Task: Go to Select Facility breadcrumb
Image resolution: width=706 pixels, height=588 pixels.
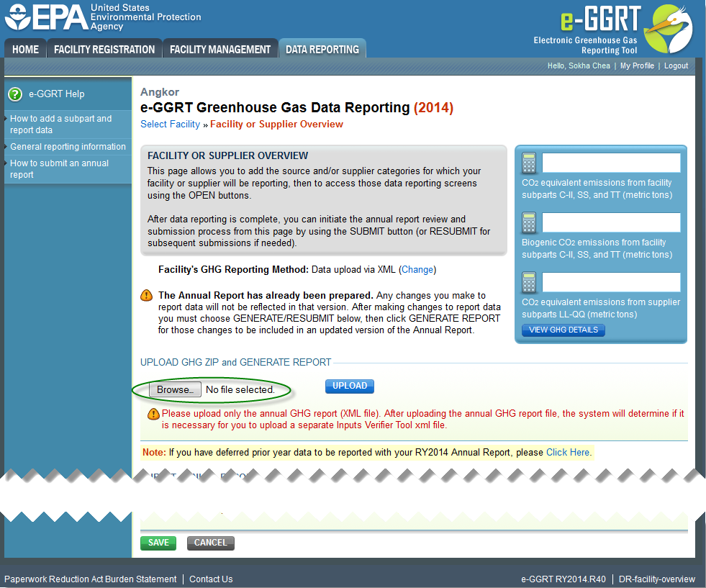Action: coord(170,125)
